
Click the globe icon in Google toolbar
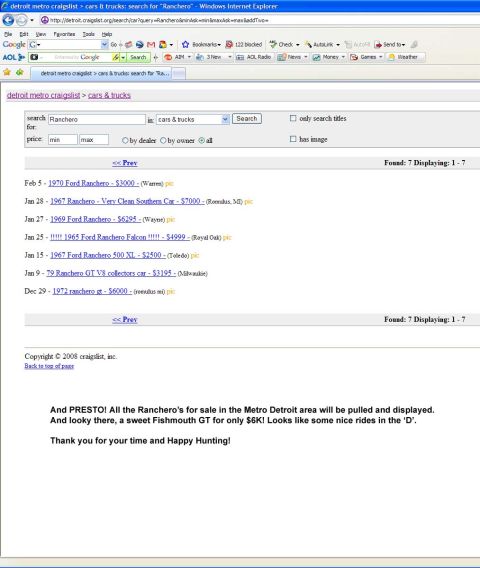coord(139,45)
